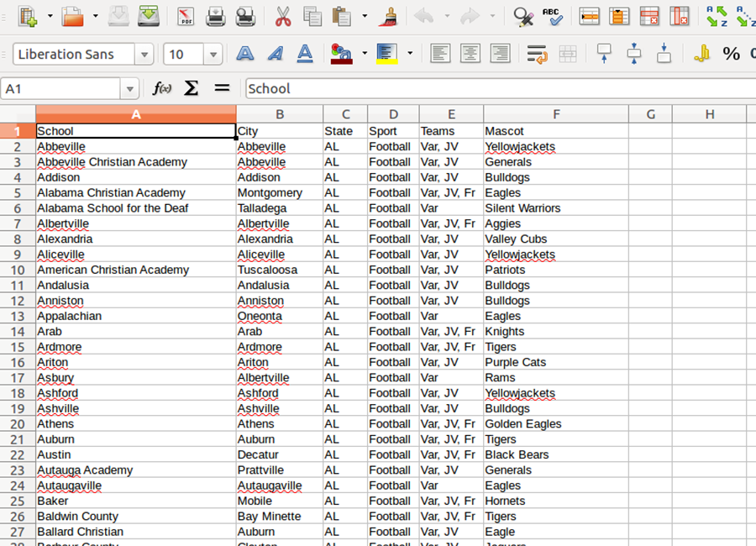Toggle bold text formatting
Viewport: 756px width, 546px height.
244,55
